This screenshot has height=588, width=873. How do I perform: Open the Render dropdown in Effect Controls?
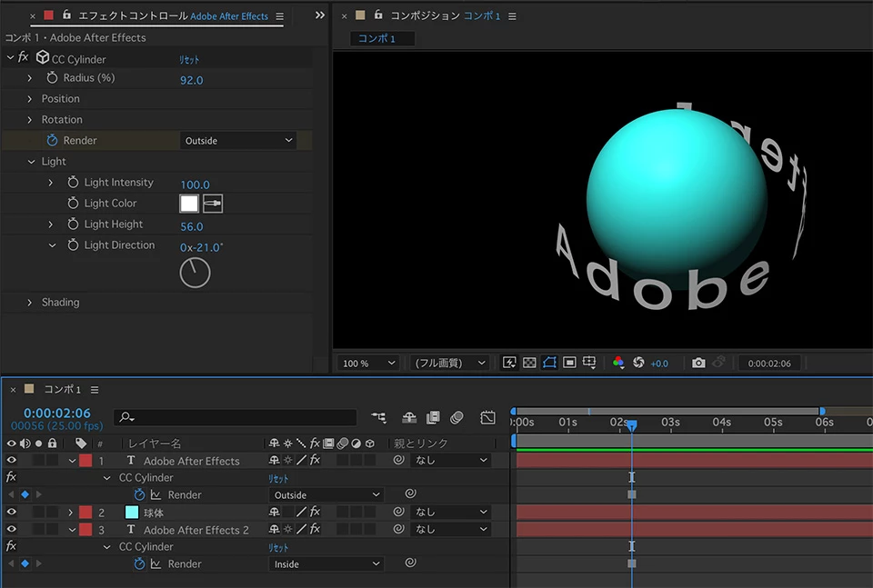[x=237, y=141]
